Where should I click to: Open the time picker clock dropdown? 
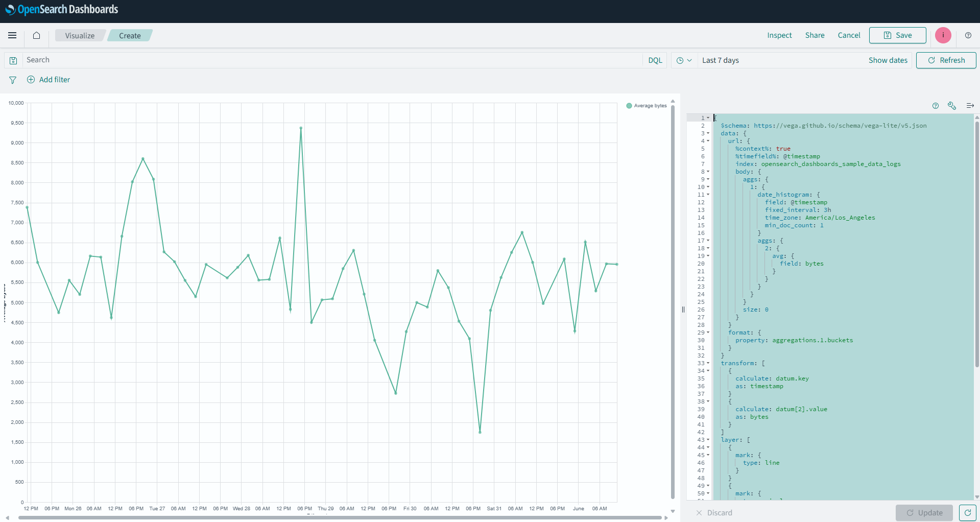coord(684,60)
